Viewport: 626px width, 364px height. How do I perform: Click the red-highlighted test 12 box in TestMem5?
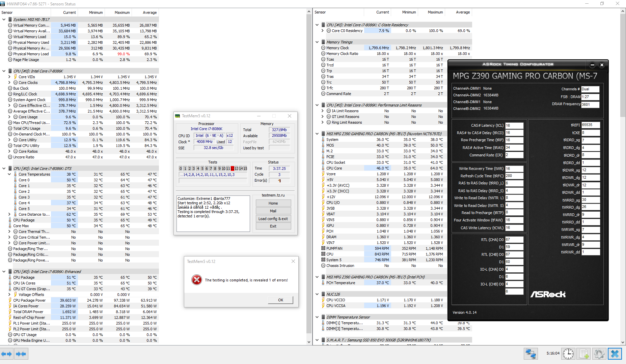click(x=232, y=168)
